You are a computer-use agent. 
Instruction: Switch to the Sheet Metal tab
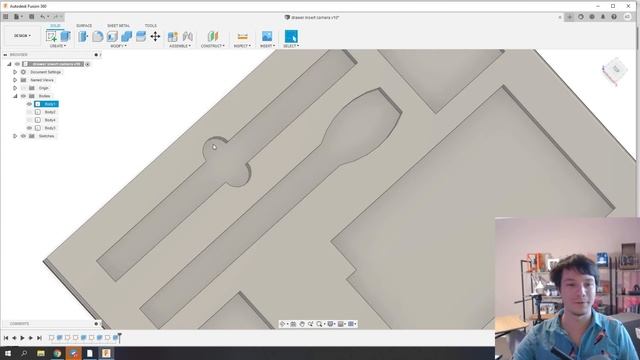[118, 26]
